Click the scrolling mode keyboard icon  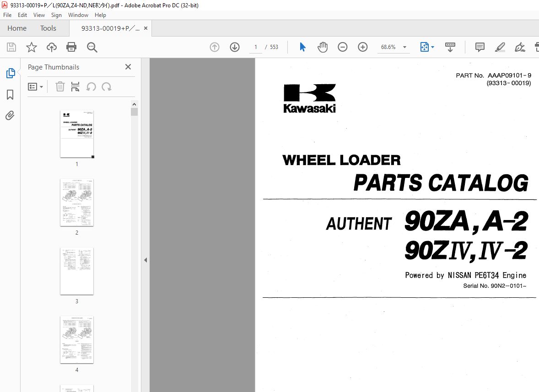point(450,47)
